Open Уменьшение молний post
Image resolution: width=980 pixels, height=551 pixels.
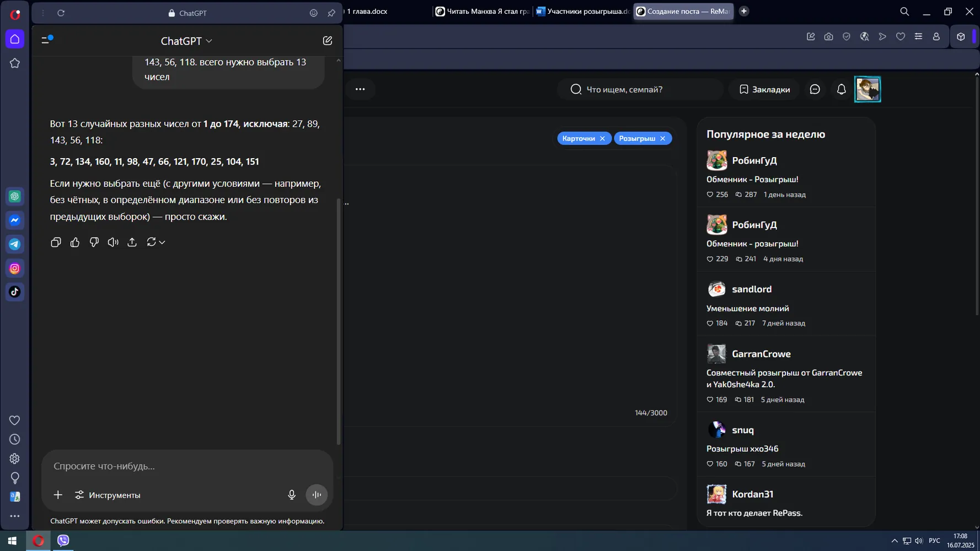point(747,309)
